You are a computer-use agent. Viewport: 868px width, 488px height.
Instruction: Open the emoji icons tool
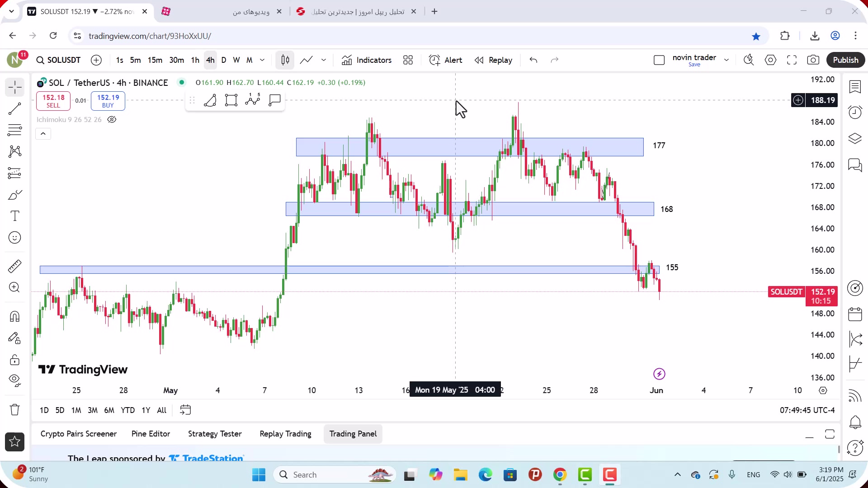coord(15,238)
